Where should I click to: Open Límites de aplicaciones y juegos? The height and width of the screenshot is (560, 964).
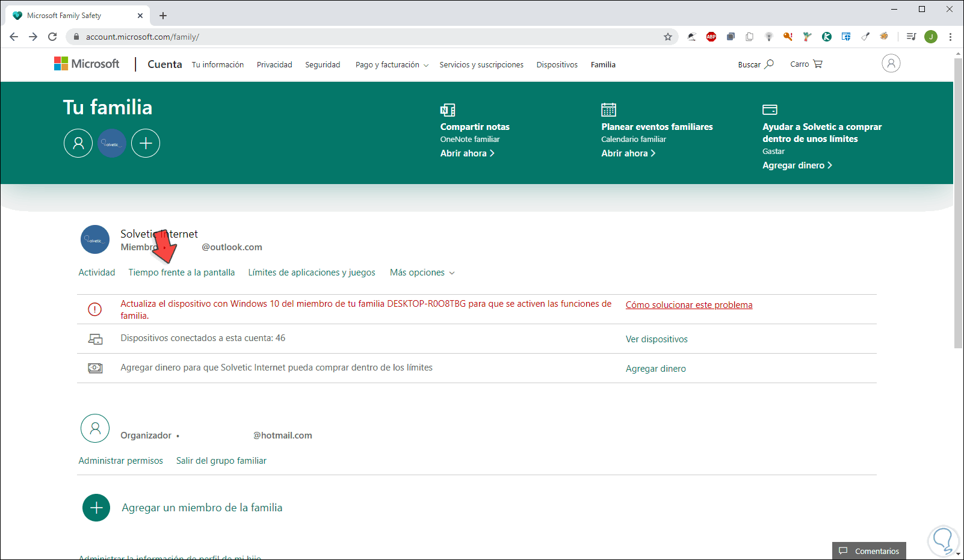[x=312, y=272]
